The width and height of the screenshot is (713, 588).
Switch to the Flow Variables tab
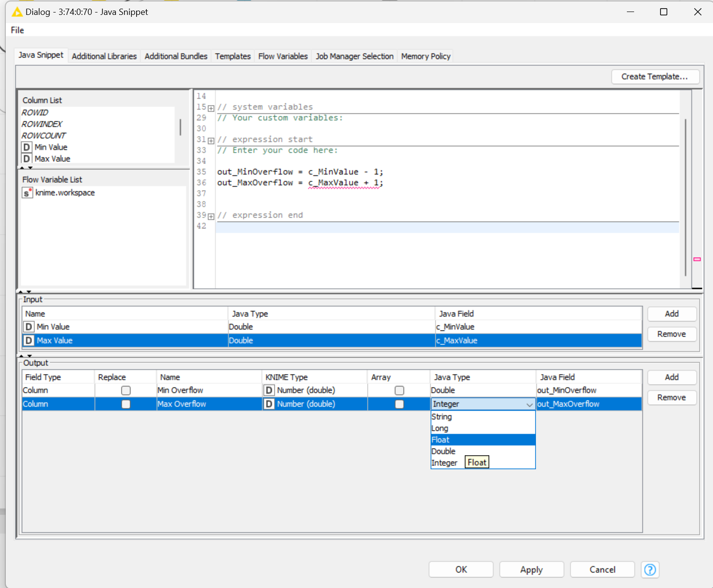[x=282, y=56]
